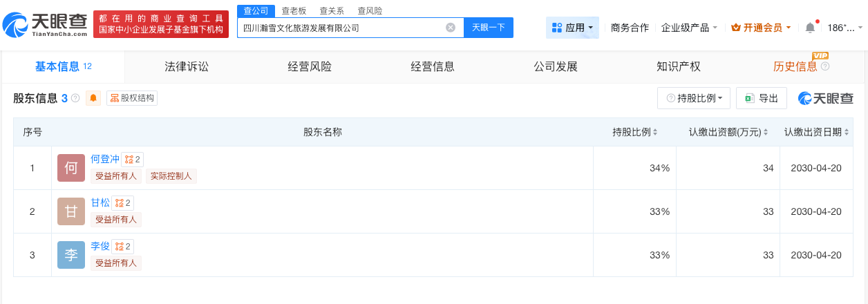Click the 天眼查 logo on the right
Image resolution: width=868 pixels, height=304 pixels.
(826, 98)
